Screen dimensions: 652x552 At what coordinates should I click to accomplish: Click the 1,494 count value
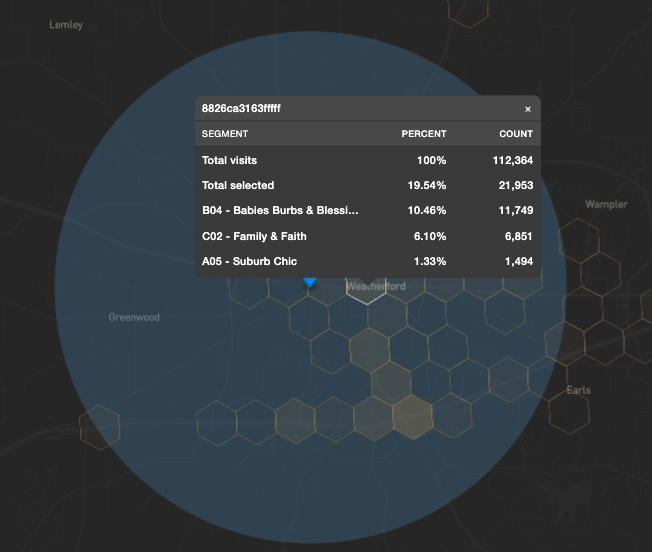pyautogui.click(x=519, y=261)
